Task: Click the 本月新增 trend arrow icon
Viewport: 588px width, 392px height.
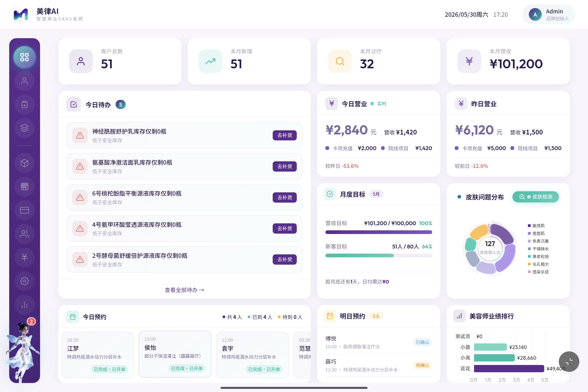Action: pyautogui.click(x=210, y=61)
